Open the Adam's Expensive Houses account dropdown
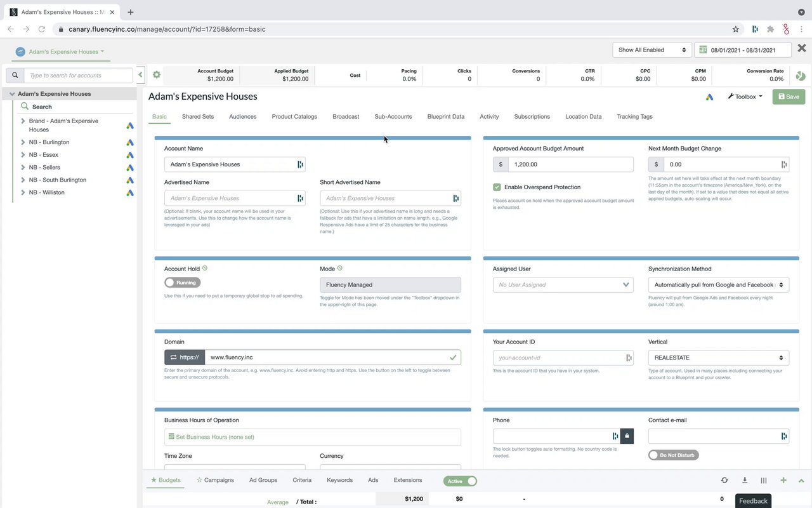 point(66,52)
